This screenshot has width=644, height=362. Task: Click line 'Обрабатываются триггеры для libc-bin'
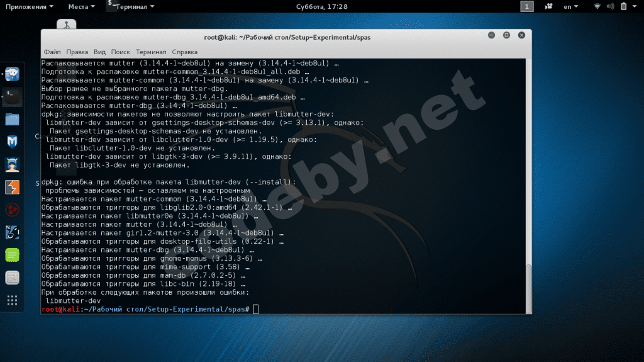pos(143,284)
